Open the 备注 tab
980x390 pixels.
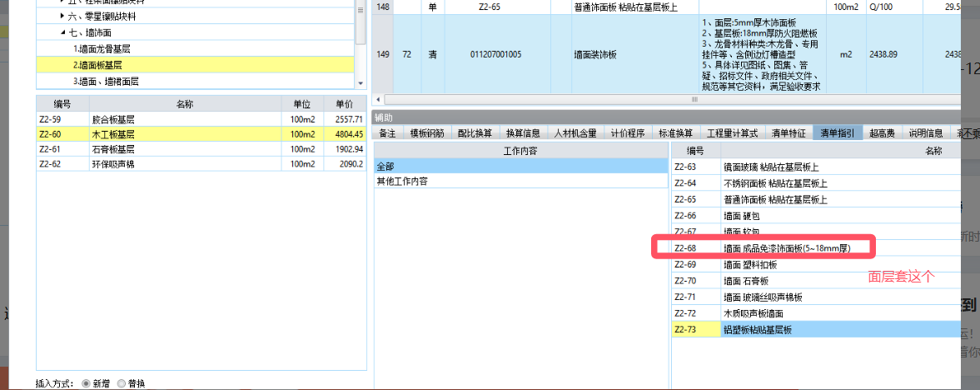click(x=387, y=132)
